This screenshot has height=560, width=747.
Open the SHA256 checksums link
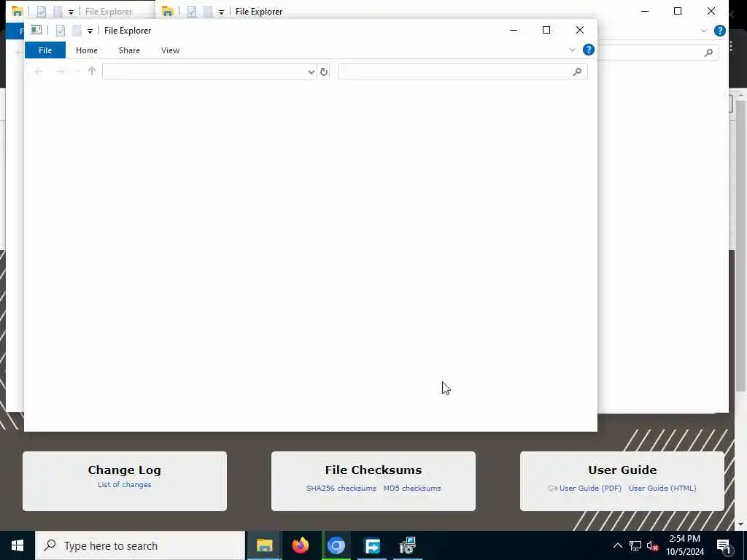tap(341, 488)
